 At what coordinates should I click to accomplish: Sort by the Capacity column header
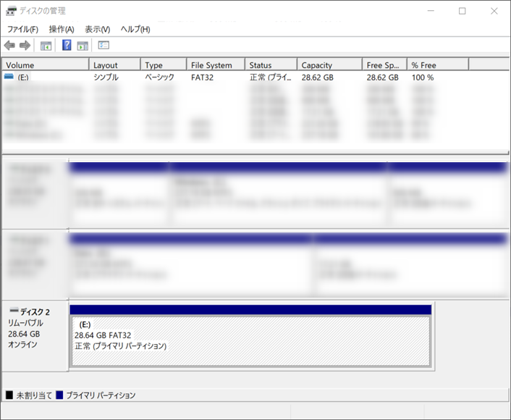tap(329, 65)
